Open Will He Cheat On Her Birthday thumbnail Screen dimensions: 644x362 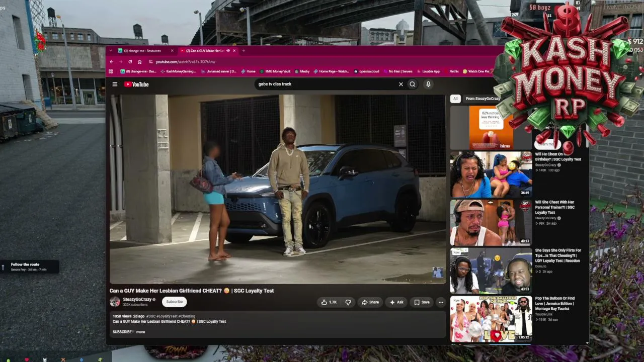[x=491, y=174]
